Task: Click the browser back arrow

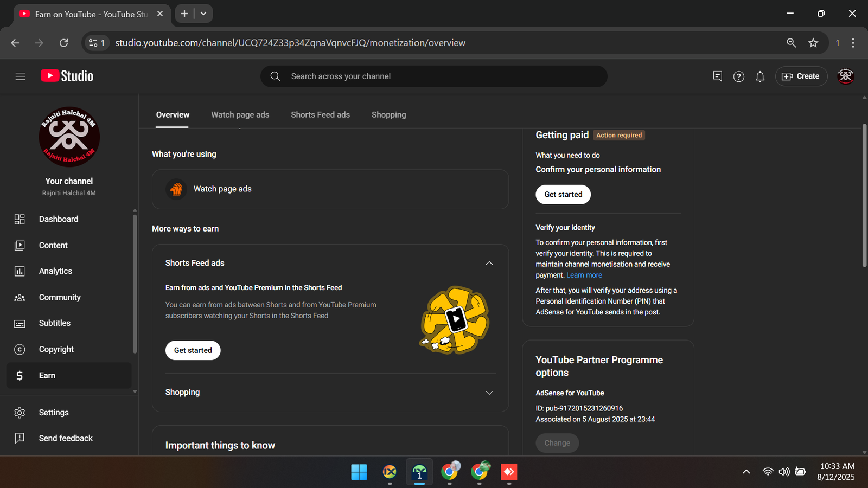Action: 15,43
